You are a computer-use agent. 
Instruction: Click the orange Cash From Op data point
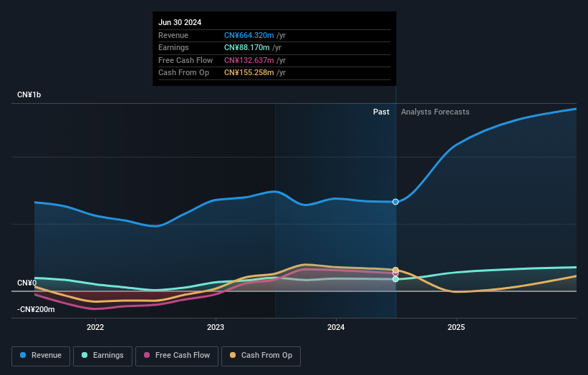(x=395, y=270)
